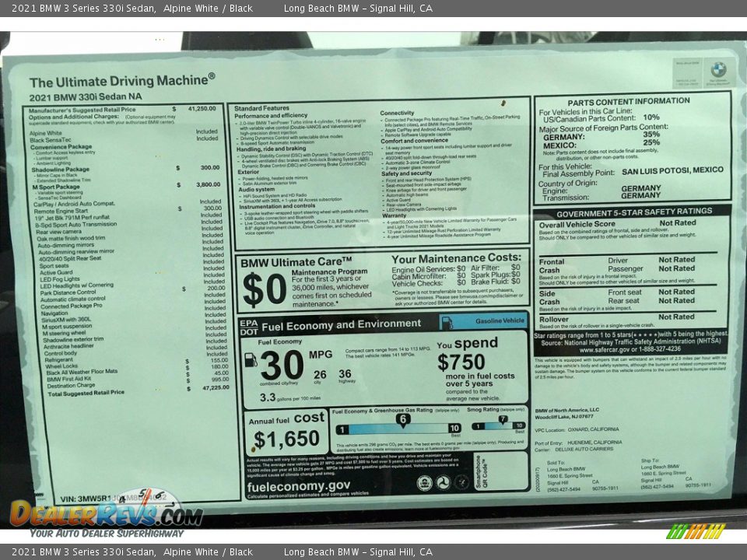Select the Fuel Economy and Environment banner
The height and width of the screenshot is (560, 747).
pos(342,324)
